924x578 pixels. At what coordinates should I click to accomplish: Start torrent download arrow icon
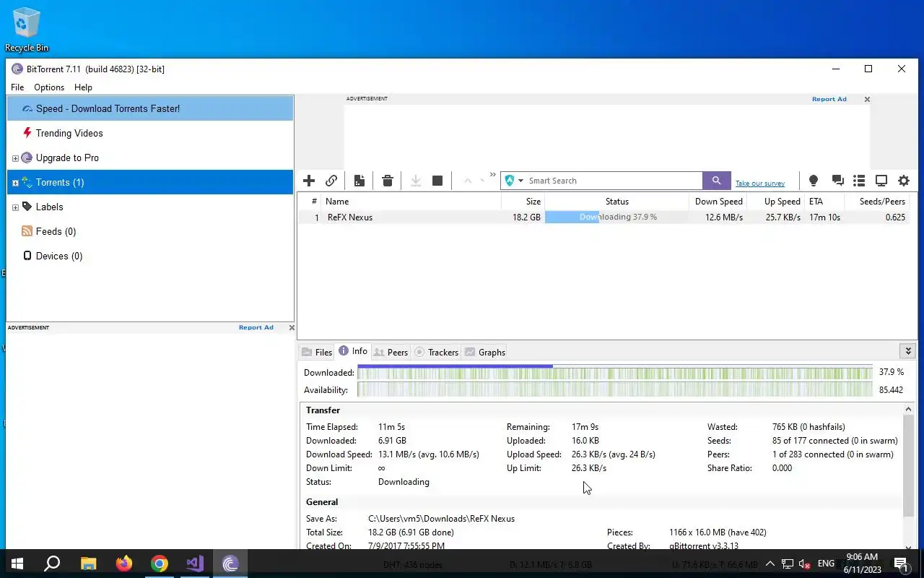[x=416, y=181]
